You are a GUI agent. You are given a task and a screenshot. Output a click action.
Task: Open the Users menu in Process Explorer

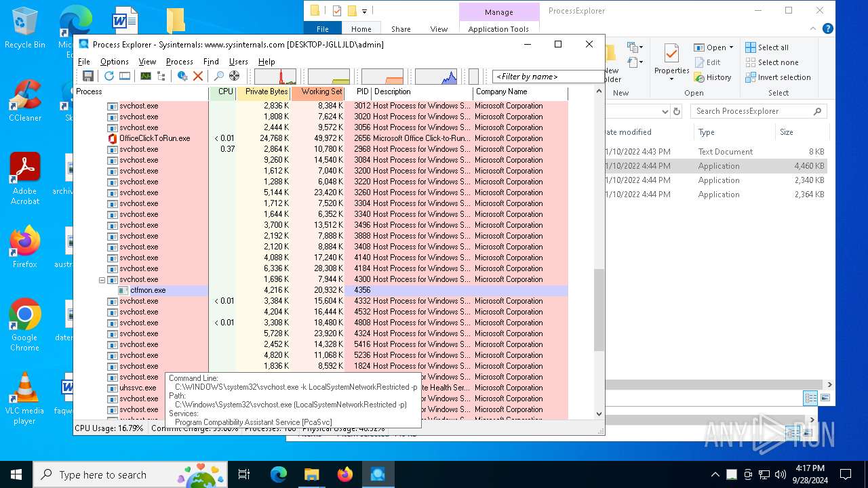click(x=239, y=61)
